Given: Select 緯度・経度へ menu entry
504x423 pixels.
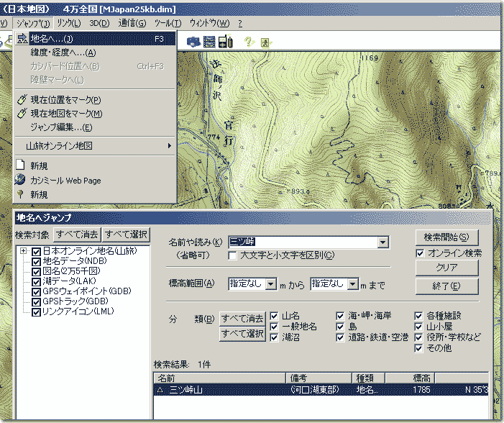Looking at the screenshot, I should point(63,53).
